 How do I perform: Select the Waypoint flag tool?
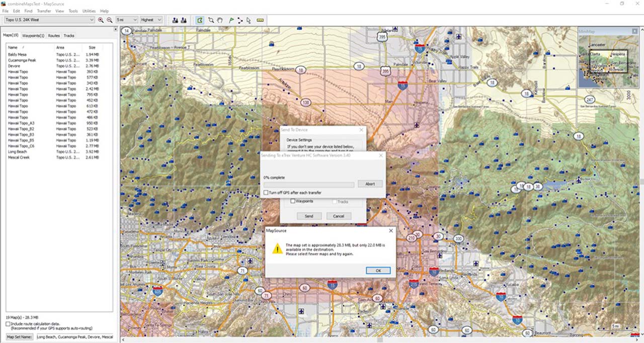[231, 20]
